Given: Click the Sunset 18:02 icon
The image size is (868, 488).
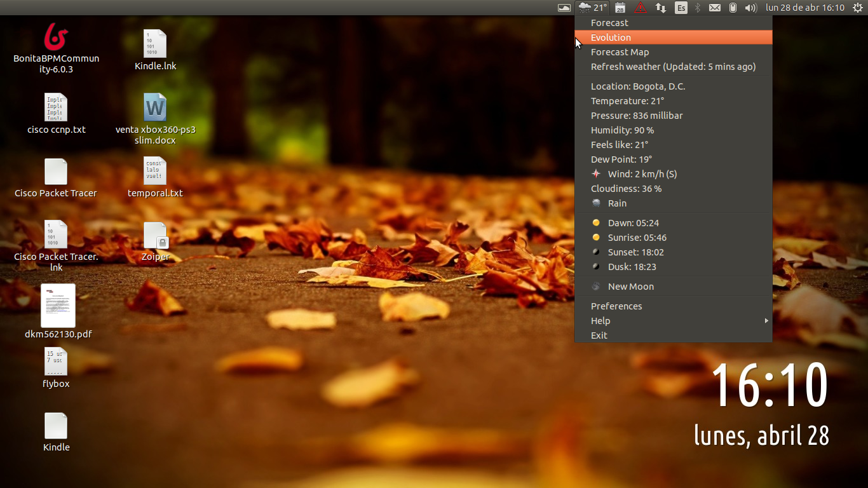Looking at the screenshot, I should point(595,252).
